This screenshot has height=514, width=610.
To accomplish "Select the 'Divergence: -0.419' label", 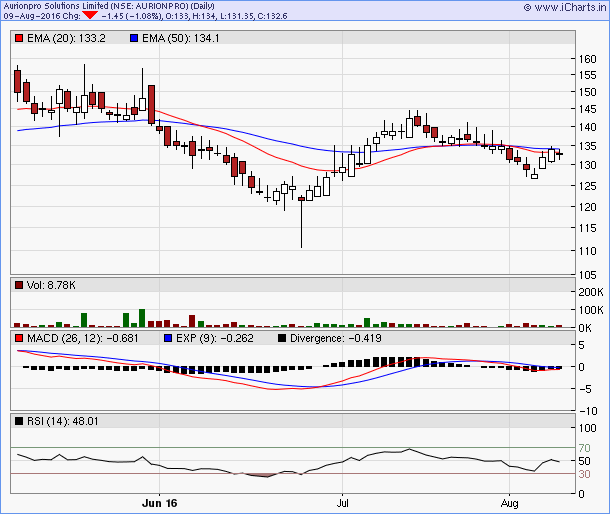I will [336, 338].
